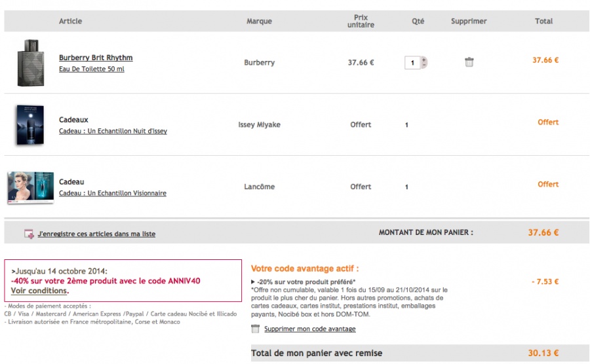This screenshot has width=590, height=364.
Task: Click 'Supprimer mon code avantage' link
Action: click(310, 329)
